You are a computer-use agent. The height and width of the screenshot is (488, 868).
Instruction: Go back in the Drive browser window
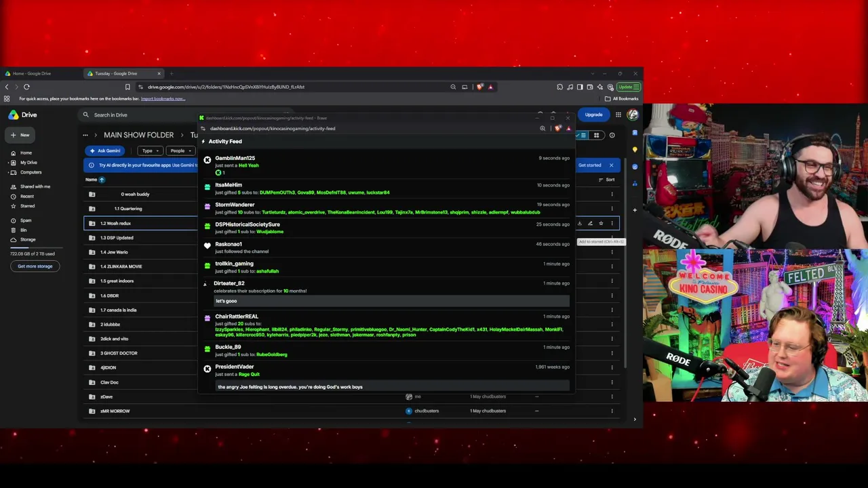point(7,87)
